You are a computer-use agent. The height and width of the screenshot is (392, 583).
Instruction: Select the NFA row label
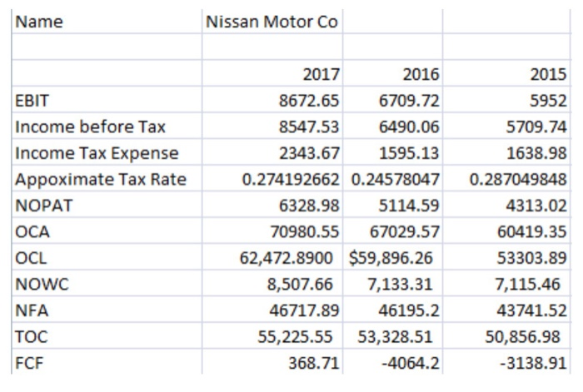[107, 310]
